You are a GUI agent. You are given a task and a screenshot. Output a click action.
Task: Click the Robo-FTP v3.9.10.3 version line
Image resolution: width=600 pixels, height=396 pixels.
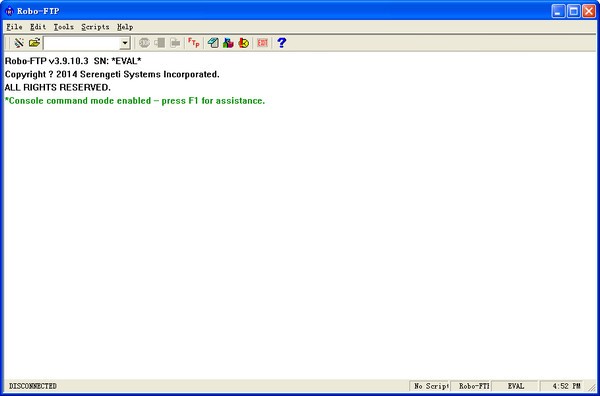[73, 61]
